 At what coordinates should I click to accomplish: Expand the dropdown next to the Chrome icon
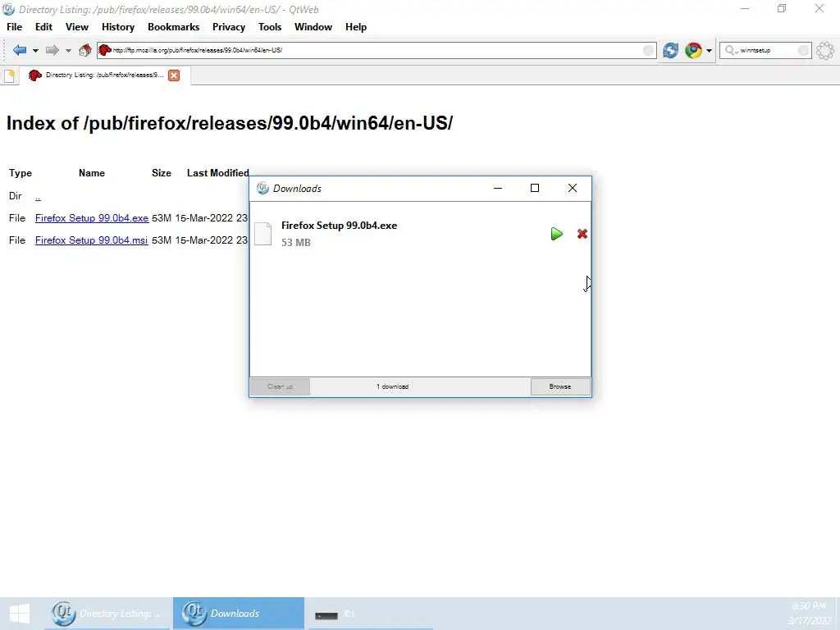click(x=709, y=51)
